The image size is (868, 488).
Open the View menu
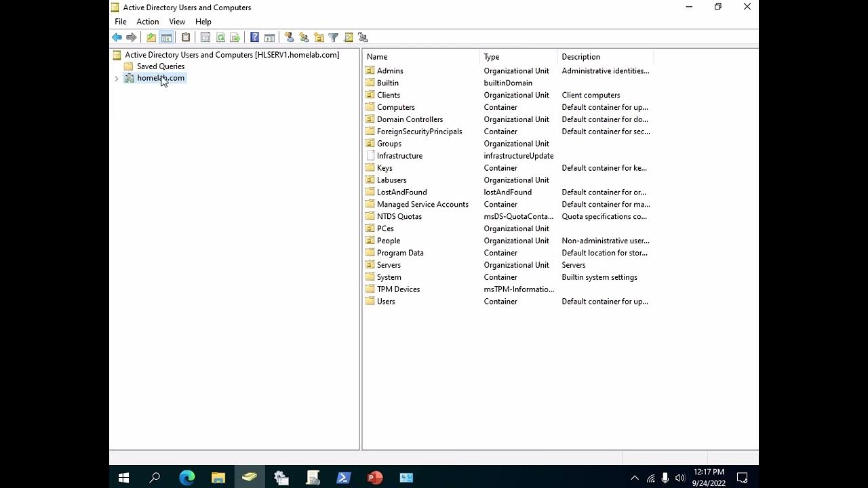pyautogui.click(x=177, y=22)
